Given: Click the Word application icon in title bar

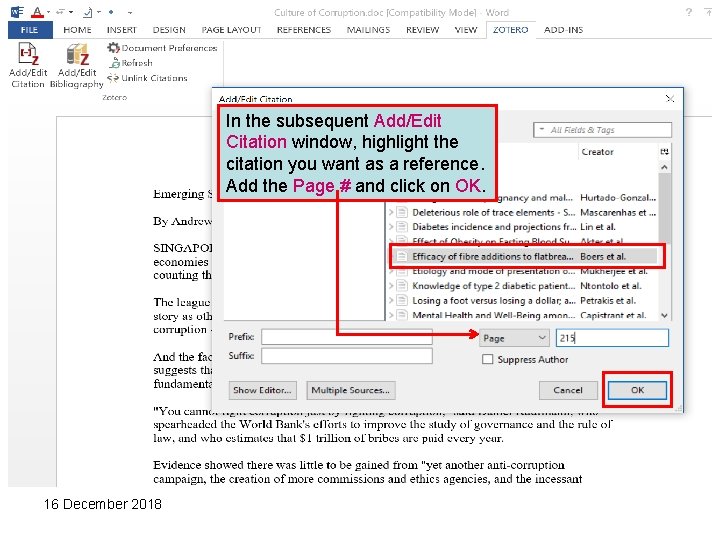Looking at the screenshot, I should [x=17, y=12].
